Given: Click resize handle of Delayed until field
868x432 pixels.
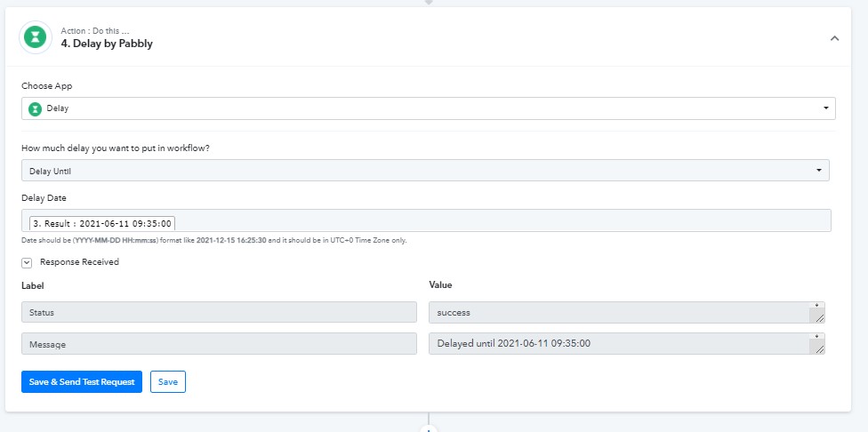Looking at the screenshot, I should (819, 348).
